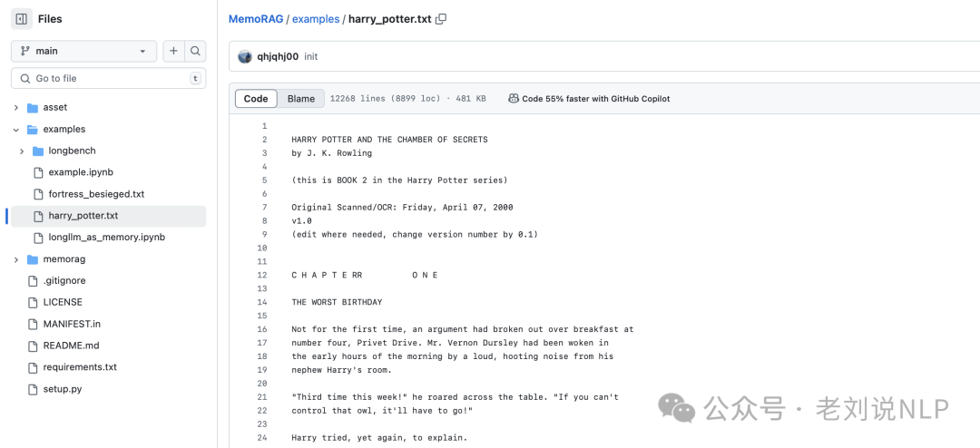
Task: Click folder icon beside asset
Action: (33, 108)
